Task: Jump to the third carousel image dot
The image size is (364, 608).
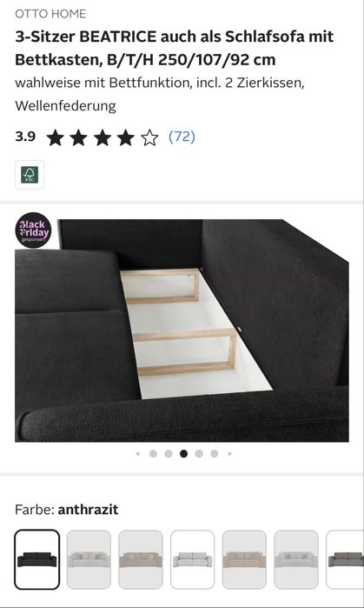Action: point(169,454)
